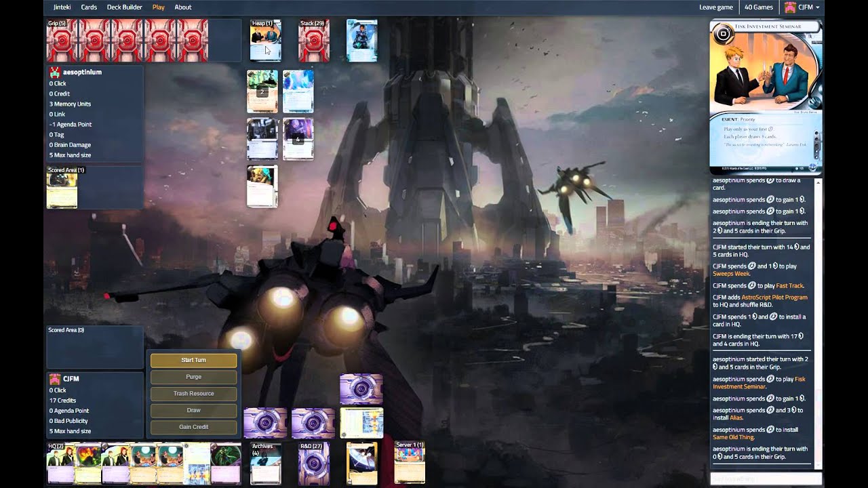The height and width of the screenshot is (488, 868).
Task: Select the fiery orange card in HQ hand
Action: coord(87,464)
